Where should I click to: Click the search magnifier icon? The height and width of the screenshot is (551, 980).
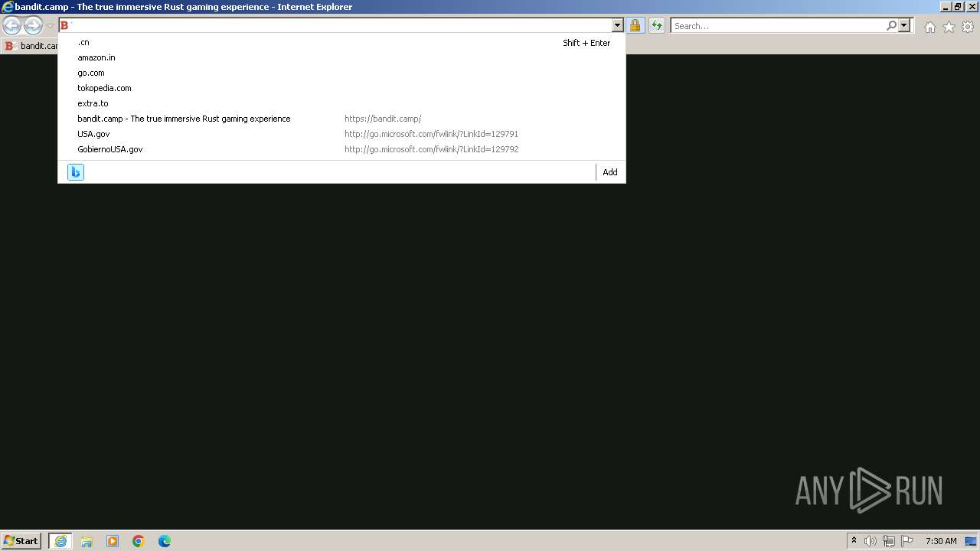click(x=891, y=25)
